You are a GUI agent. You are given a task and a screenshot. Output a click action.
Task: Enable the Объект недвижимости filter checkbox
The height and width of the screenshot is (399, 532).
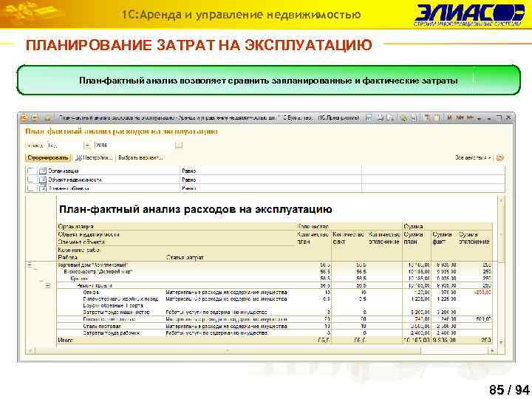[x=31, y=180]
